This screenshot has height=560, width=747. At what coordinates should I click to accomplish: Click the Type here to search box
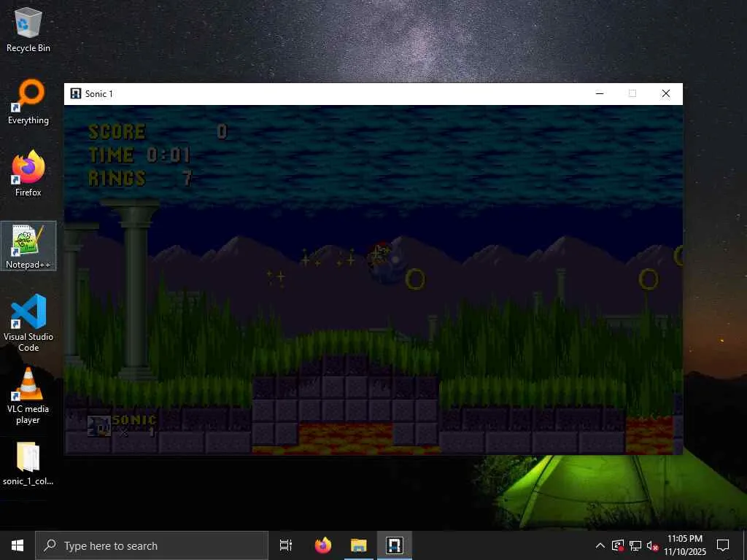pos(152,545)
